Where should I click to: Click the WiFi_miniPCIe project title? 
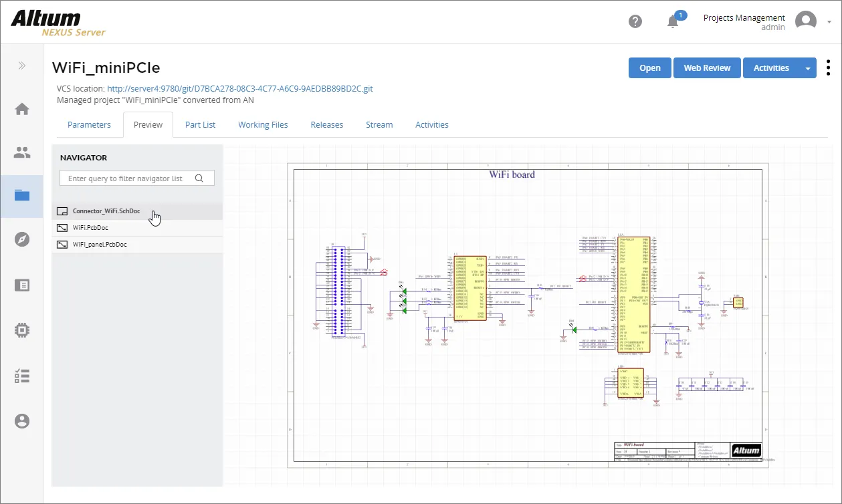click(106, 68)
